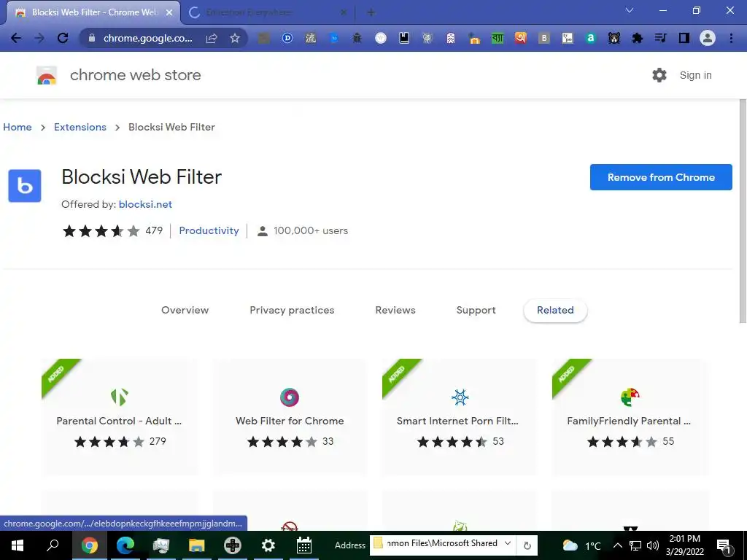
Task: Open the tab search chevron
Action: 630,10
